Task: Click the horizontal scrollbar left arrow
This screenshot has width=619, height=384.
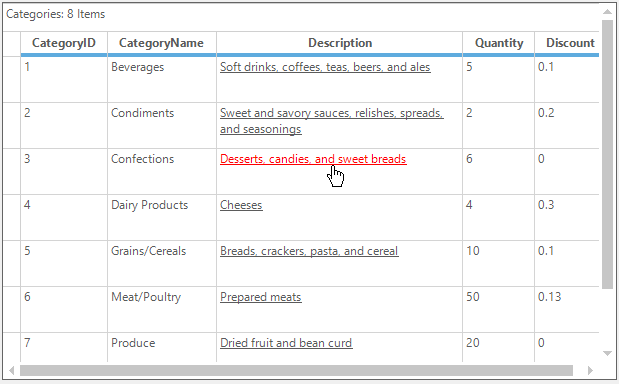Action: pos(11,371)
